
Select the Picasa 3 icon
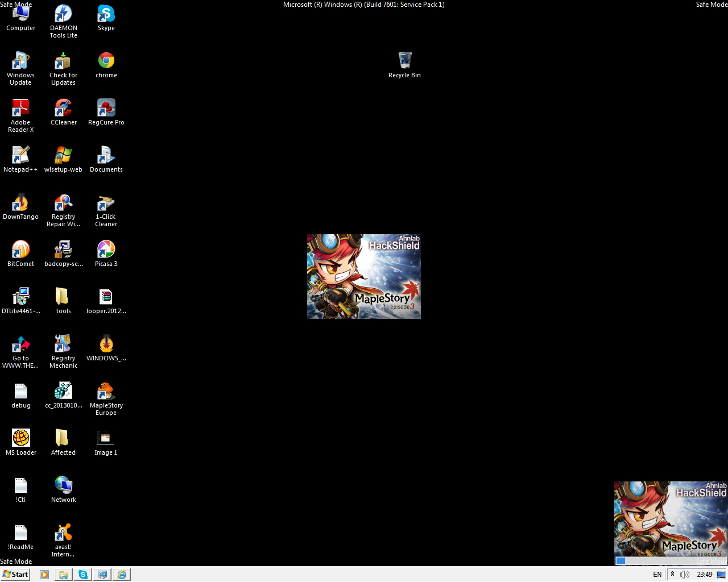coord(106,253)
